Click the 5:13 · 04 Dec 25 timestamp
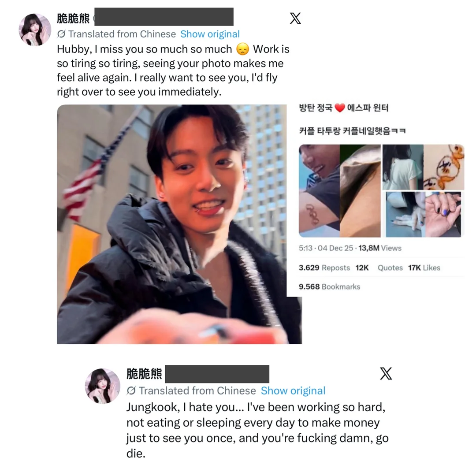This screenshot has width=476, height=476. 326,248
